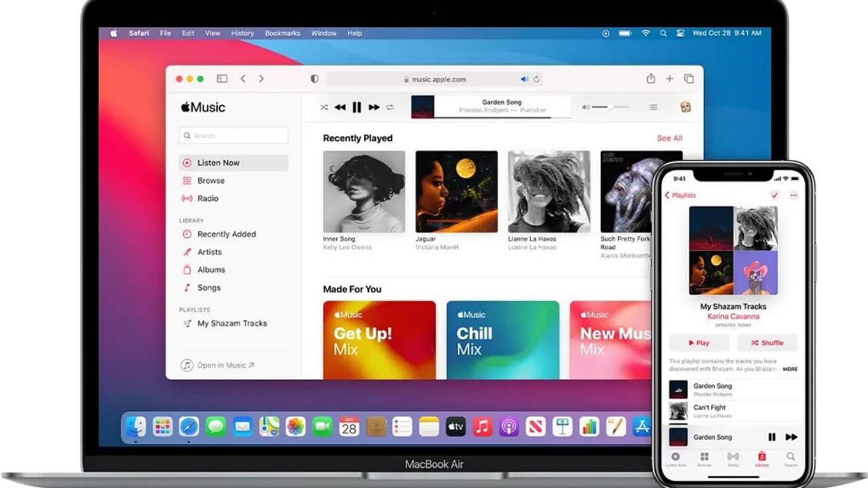The width and height of the screenshot is (868, 488).
Task: Click the Safari share icon
Action: coord(651,79)
